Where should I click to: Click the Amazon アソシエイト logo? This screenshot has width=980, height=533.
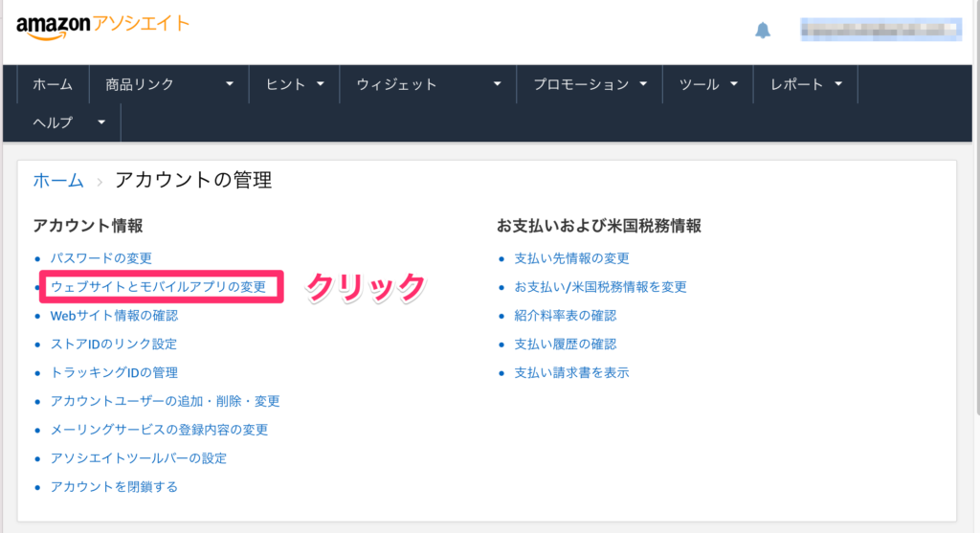(102, 27)
